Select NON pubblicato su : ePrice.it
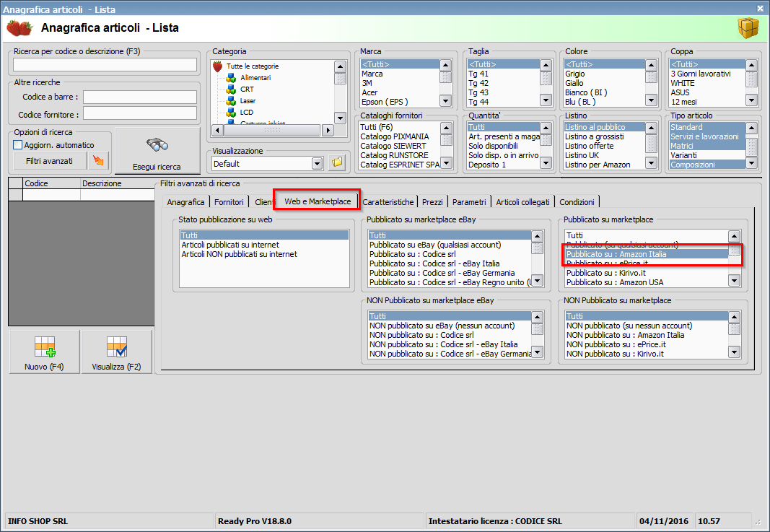770x532 pixels. [647, 344]
